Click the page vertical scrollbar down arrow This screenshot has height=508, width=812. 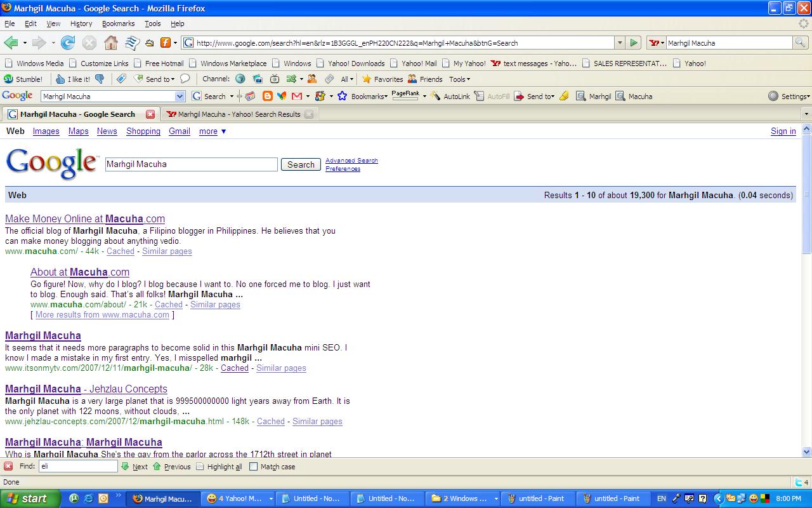tap(806, 451)
